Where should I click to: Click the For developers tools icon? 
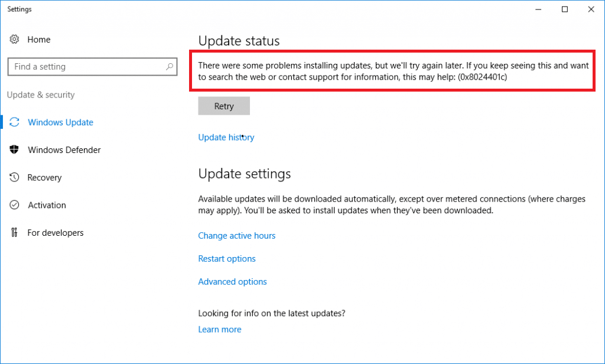click(x=14, y=232)
